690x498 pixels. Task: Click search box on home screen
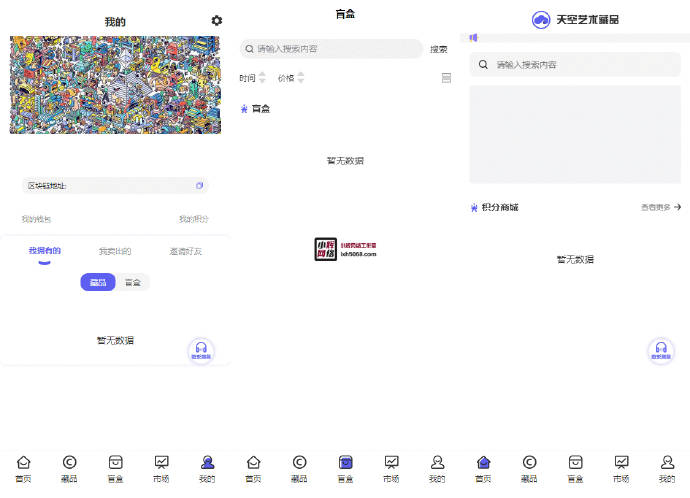pyautogui.click(x=575, y=65)
